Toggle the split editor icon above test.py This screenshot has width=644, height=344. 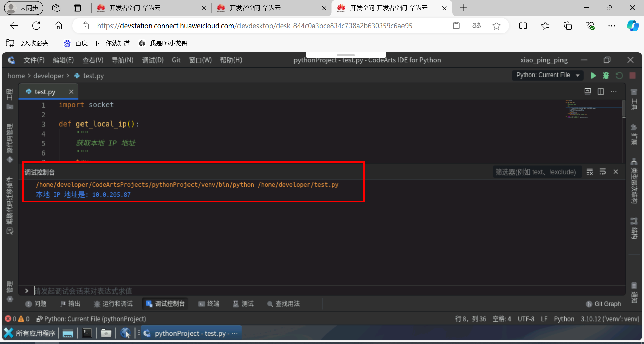[601, 91]
